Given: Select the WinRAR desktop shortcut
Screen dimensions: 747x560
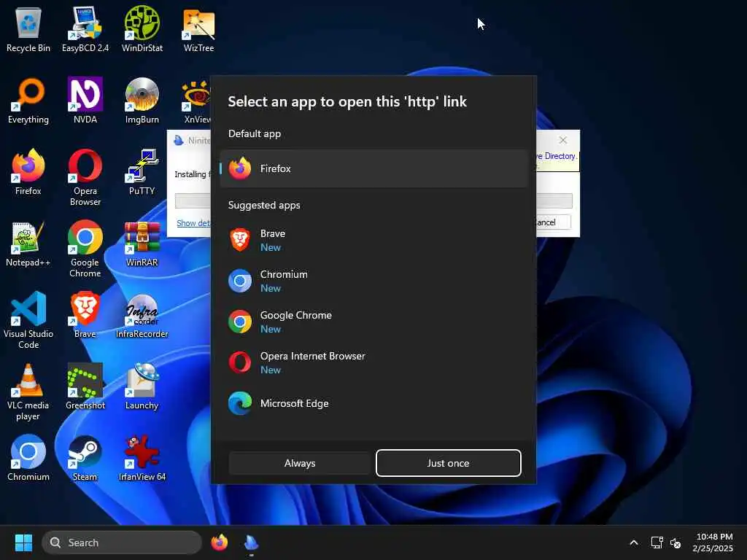Looking at the screenshot, I should 142,244.
